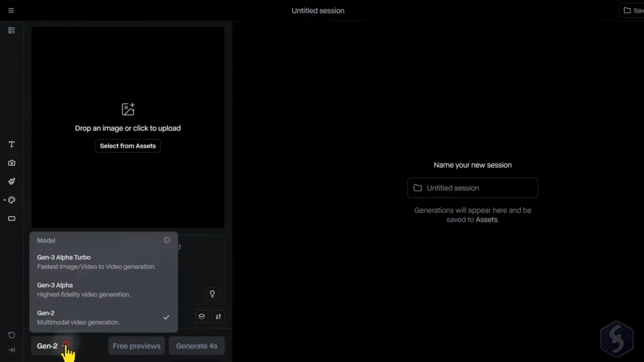This screenshot has height=362, width=644.
Task: Select the palette style icon
Action: (x=11, y=200)
